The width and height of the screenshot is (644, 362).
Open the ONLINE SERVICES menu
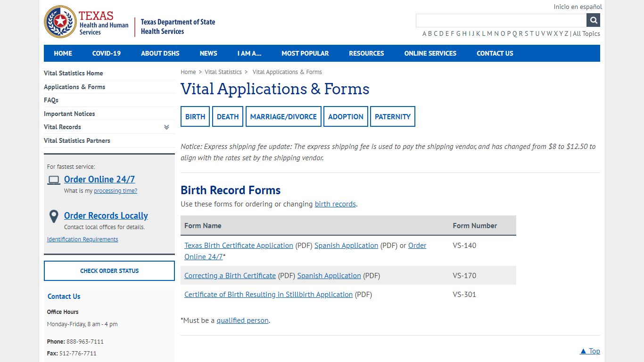tap(430, 53)
